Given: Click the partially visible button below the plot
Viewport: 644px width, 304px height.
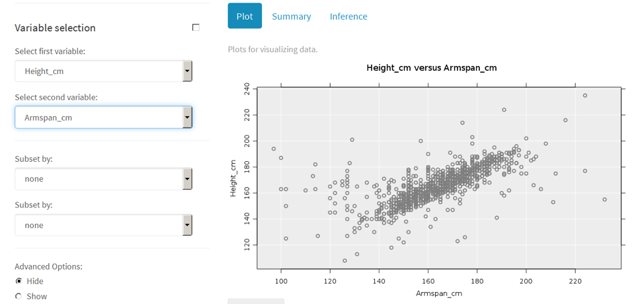Looking at the screenshot, I should click(x=256, y=301).
